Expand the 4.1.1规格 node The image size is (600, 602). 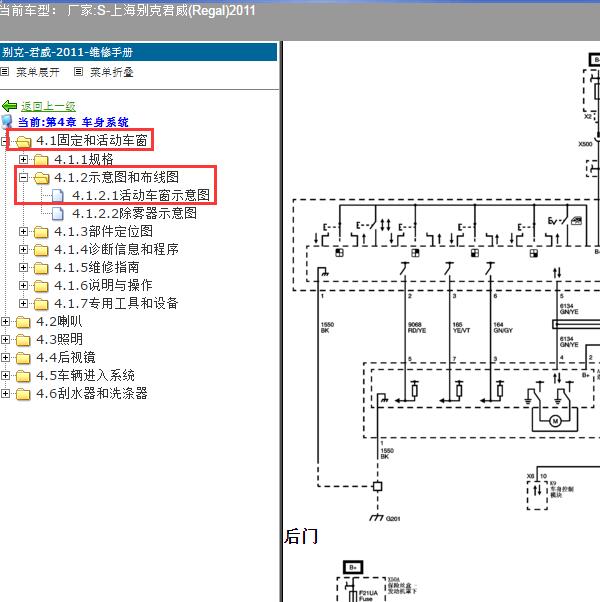23,159
